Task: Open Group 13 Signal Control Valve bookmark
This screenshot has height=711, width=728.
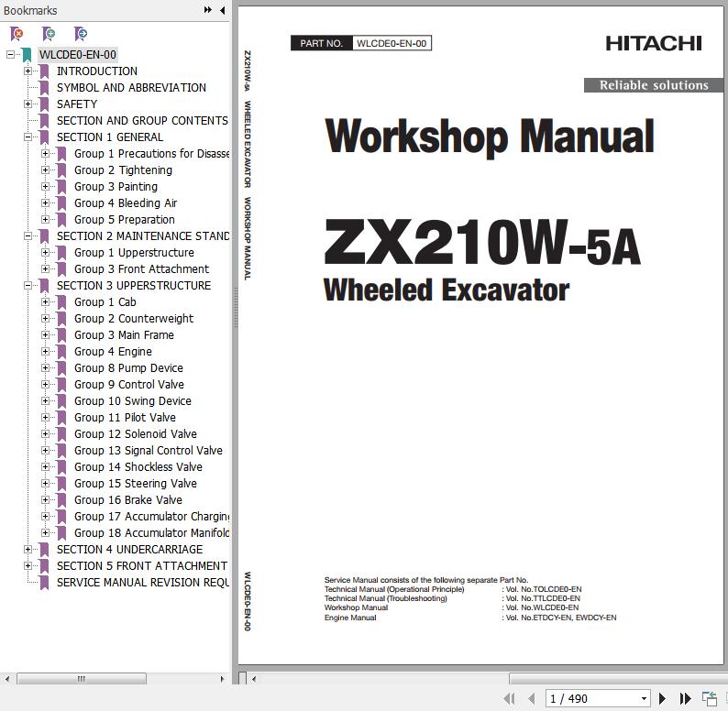Action: pos(149,450)
